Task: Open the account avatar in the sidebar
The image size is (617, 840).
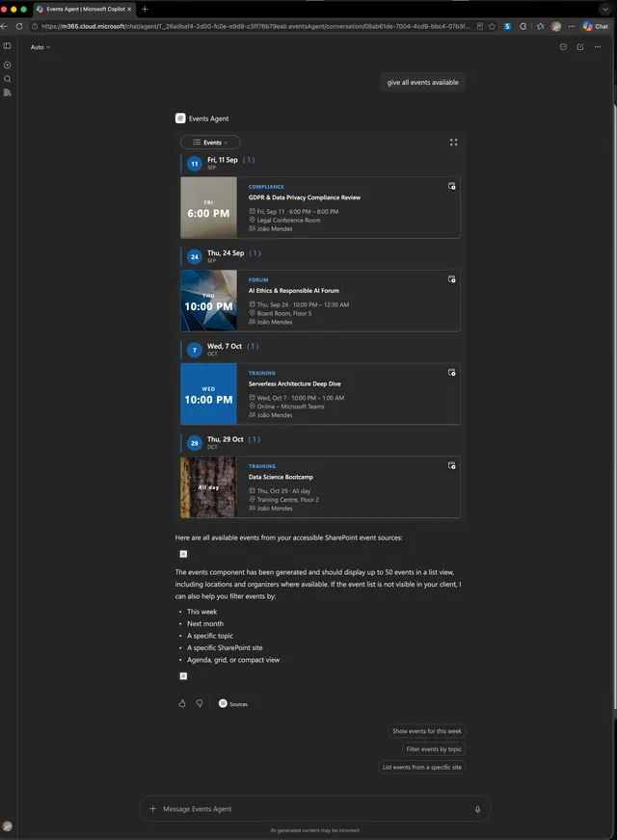Action: point(7,827)
